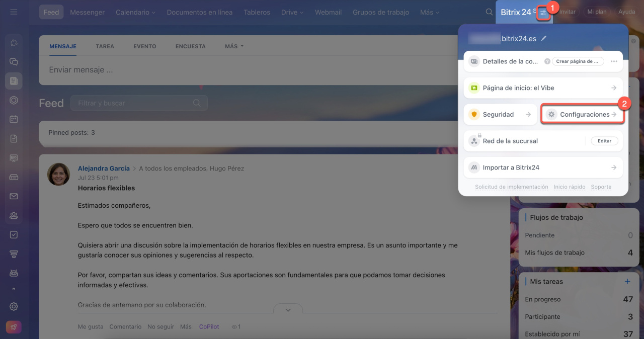Open the Drive dropdown in top menu
Screen dimensions: 644x339
292,12
